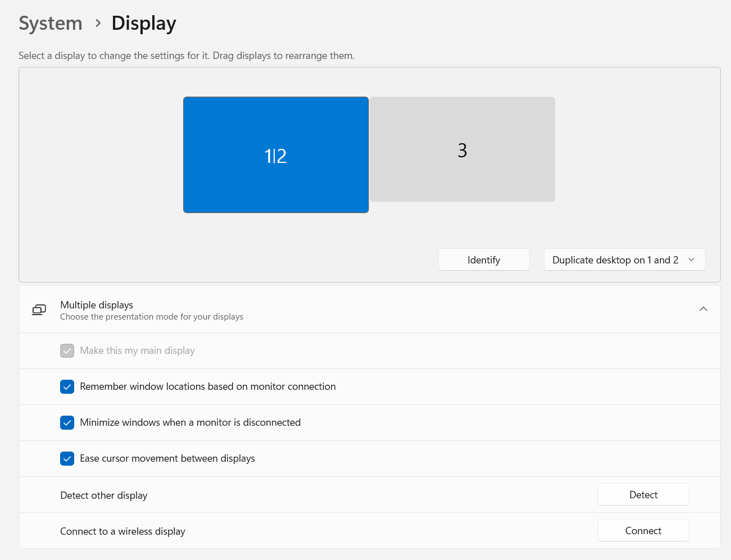This screenshot has width=731, height=560.
Task: Click the Remember window locations label text
Action: pos(208,386)
